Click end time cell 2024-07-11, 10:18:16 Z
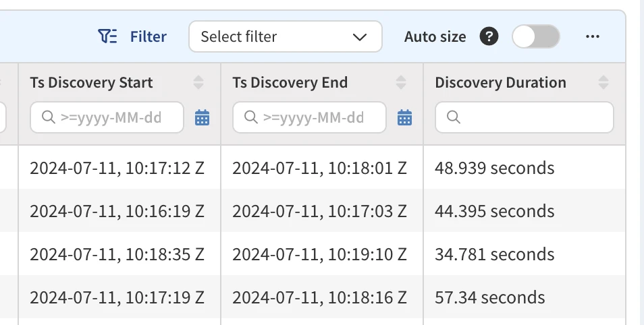The height and width of the screenshot is (325, 644). point(319,297)
